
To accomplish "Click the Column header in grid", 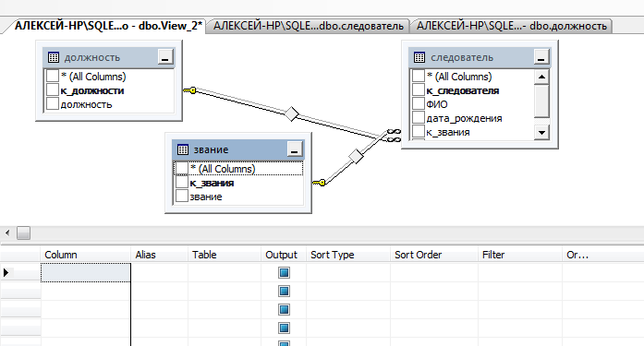I will (85, 255).
